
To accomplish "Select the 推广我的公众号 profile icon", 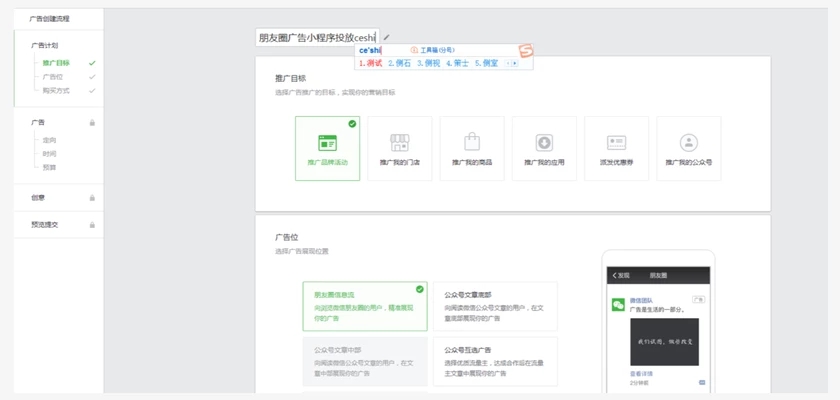I will 688,143.
